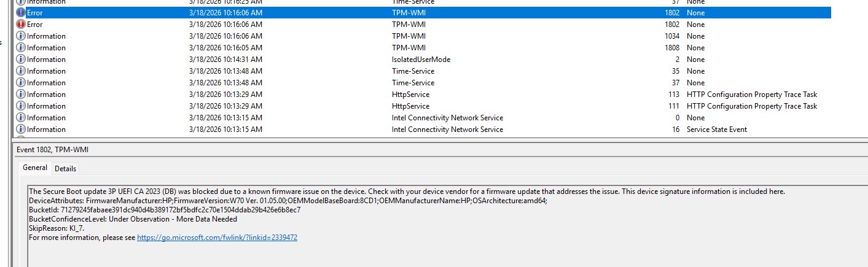
Task: Click information icon for TPM-WMI event 1808
Action: pyautogui.click(x=21, y=48)
